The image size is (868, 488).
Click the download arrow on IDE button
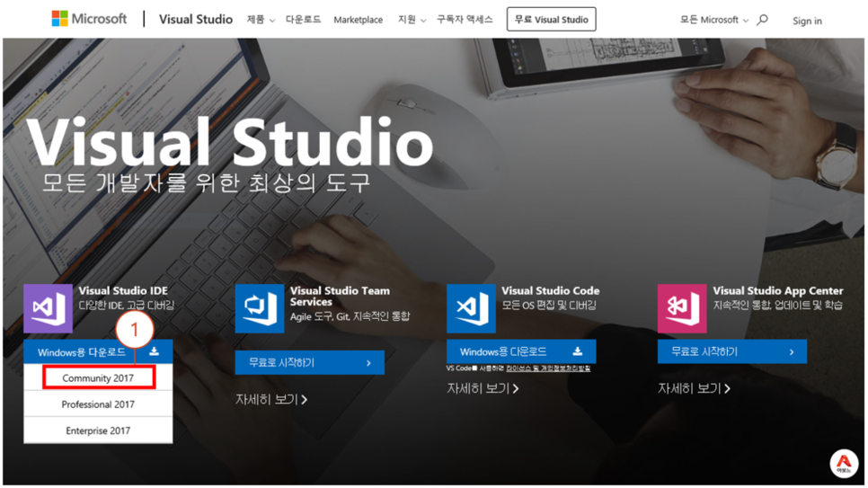(x=155, y=351)
